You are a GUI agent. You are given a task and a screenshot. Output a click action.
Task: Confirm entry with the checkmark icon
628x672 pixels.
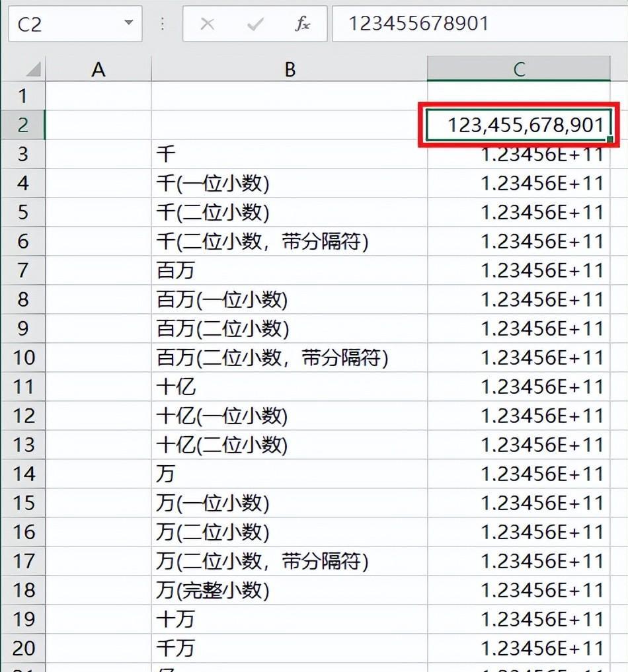[x=255, y=24]
